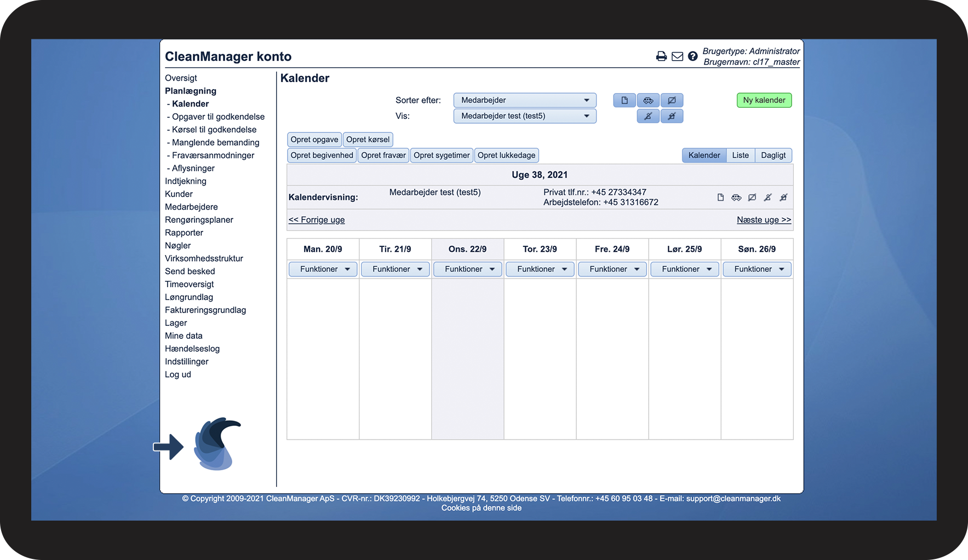
Task: Go to Næste uge link
Action: click(x=764, y=220)
